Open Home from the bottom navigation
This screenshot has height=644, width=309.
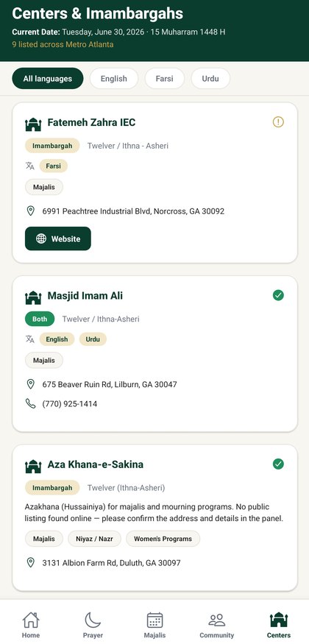click(31, 625)
